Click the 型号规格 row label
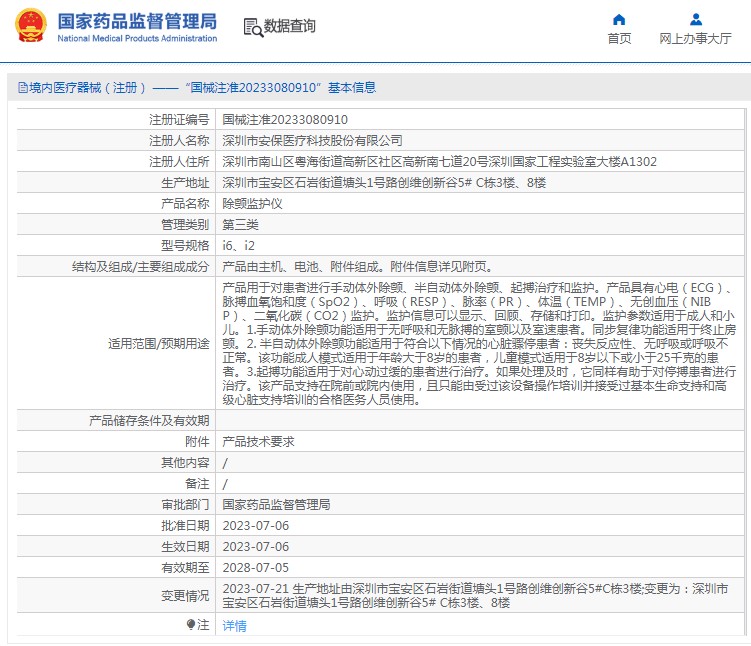 185,246
